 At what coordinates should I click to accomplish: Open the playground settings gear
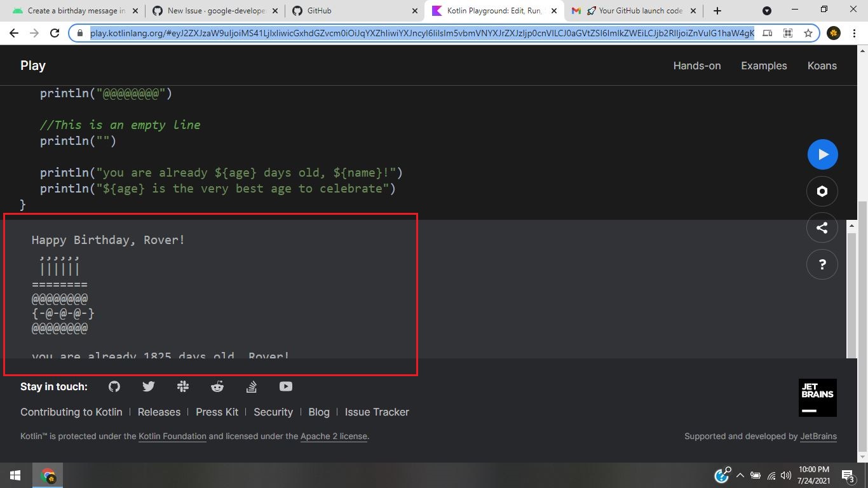tap(822, 191)
